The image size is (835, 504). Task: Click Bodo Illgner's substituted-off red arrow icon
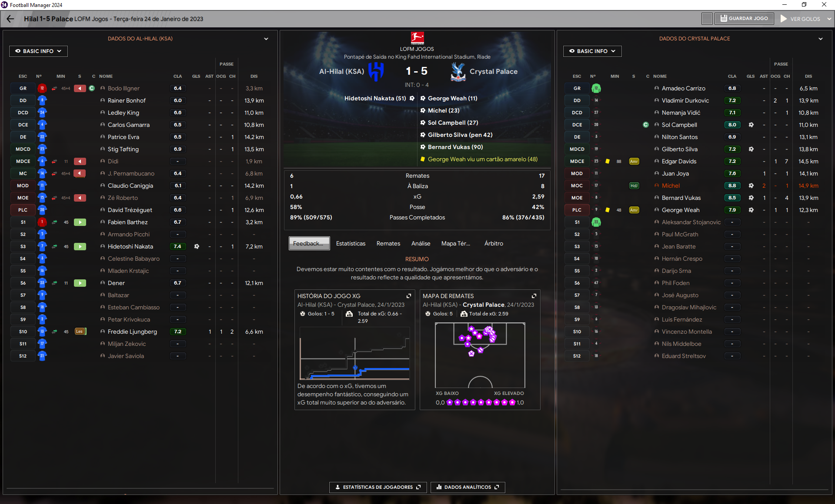point(80,88)
